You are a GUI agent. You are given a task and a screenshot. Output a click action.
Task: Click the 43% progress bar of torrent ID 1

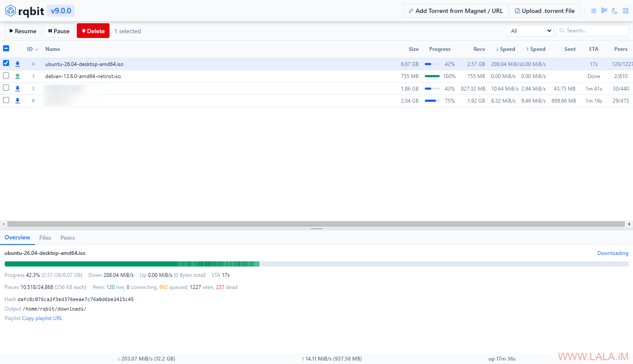click(x=432, y=89)
